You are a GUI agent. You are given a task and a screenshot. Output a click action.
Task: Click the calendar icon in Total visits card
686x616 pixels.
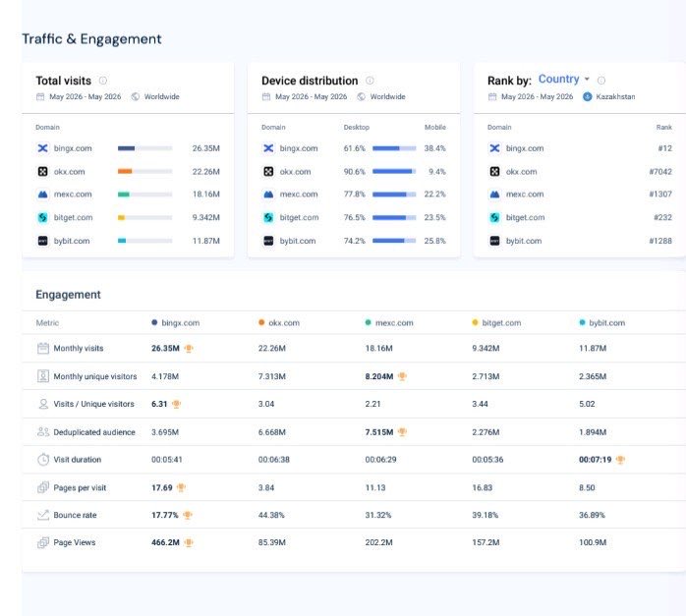(40, 96)
